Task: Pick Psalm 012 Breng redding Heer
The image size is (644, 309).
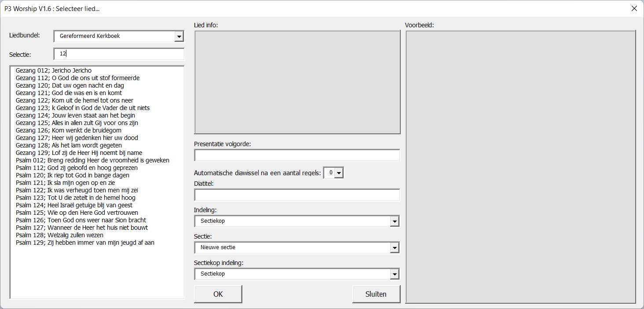Action: (x=92, y=160)
